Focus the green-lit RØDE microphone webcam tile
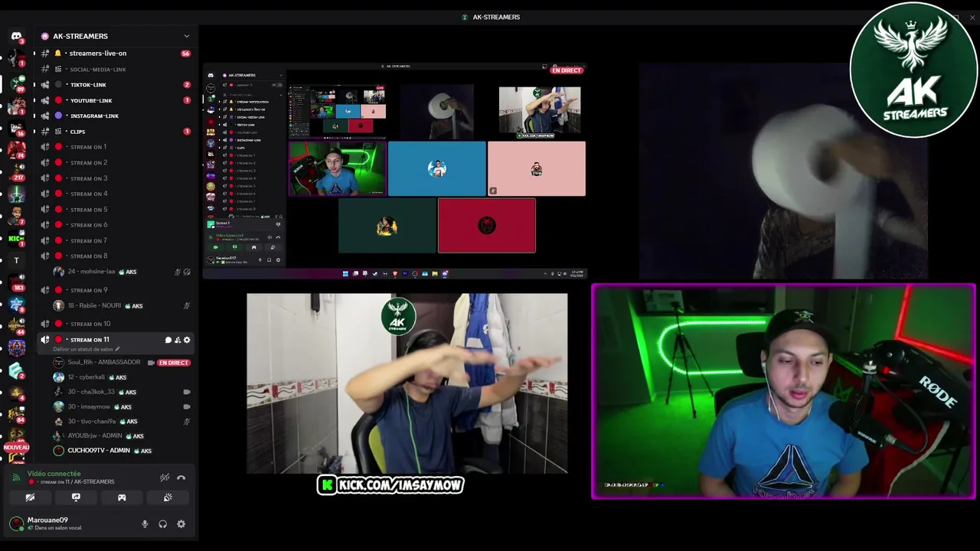 tap(784, 393)
